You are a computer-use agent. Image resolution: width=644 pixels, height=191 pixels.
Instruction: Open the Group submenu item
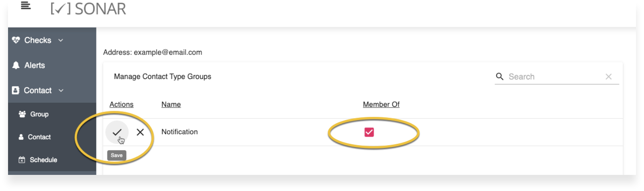pyautogui.click(x=39, y=114)
